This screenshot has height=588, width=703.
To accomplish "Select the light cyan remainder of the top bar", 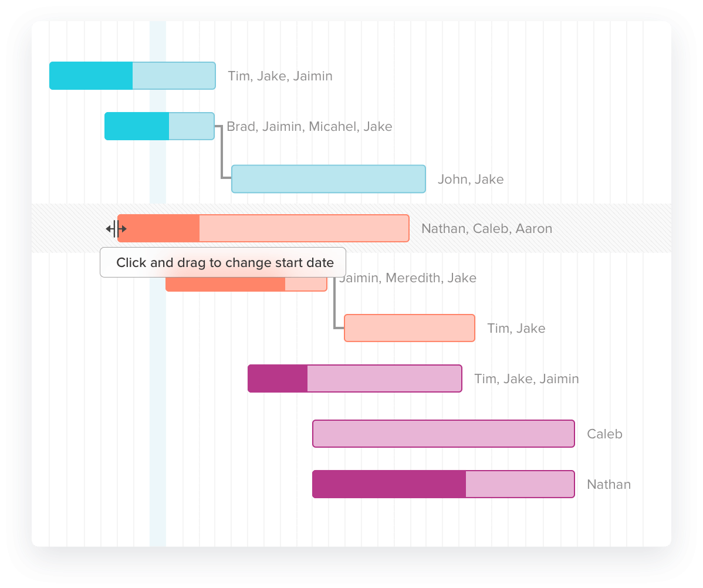I will [x=174, y=76].
